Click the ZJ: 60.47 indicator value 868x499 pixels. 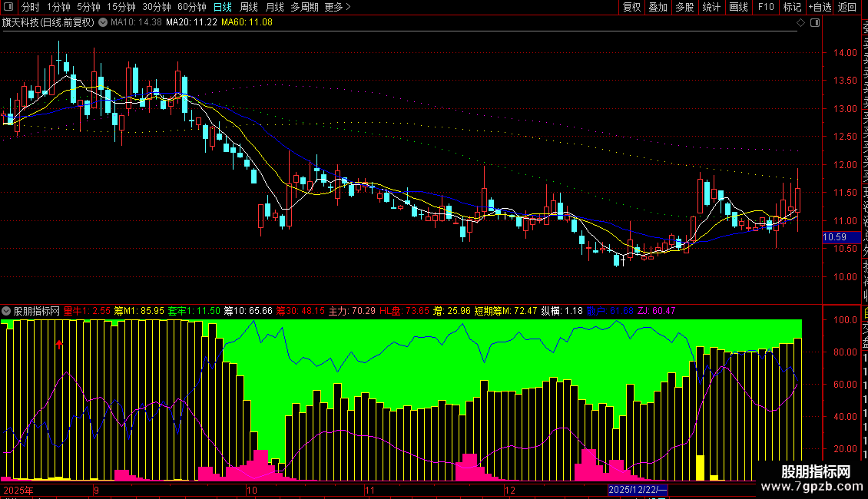click(657, 311)
